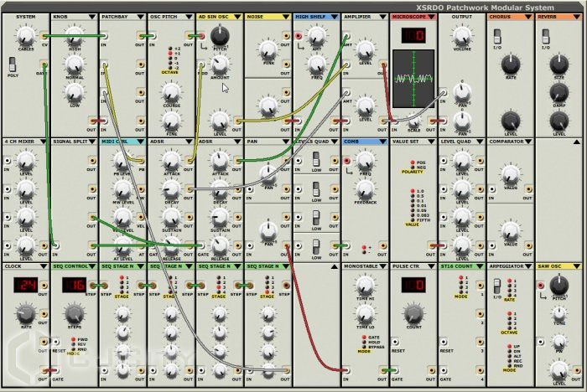This screenshot has width=587, height=392.
Task: Click the GATE jack on SYSTEM module
Action: click(44, 64)
